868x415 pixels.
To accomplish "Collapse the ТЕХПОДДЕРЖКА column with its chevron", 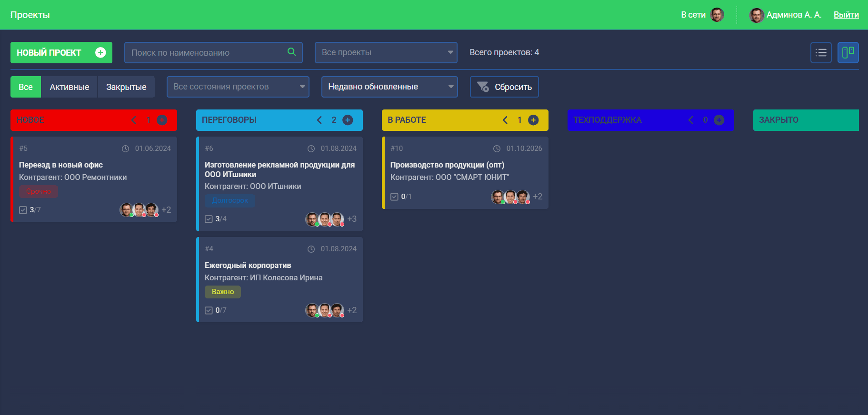I will [691, 120].
